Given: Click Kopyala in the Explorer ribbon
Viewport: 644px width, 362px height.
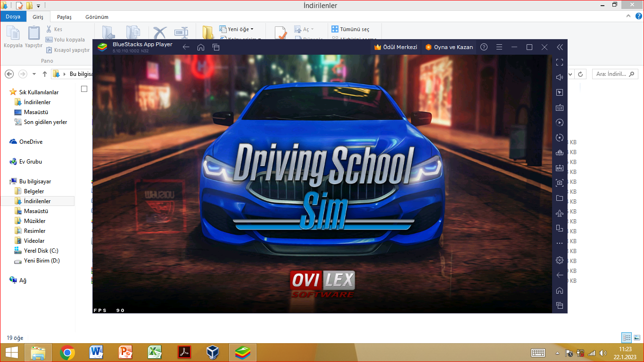Looking at the screenshot, I should 13,37.
